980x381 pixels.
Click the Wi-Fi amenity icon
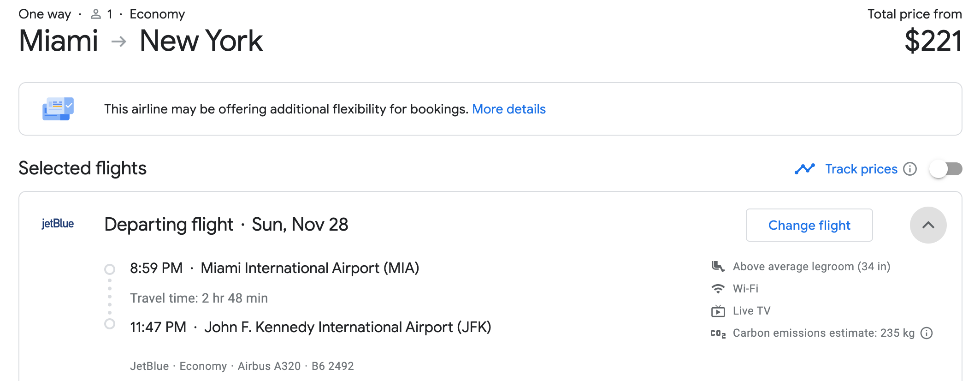pyautogui.click(x=718, y=289)
